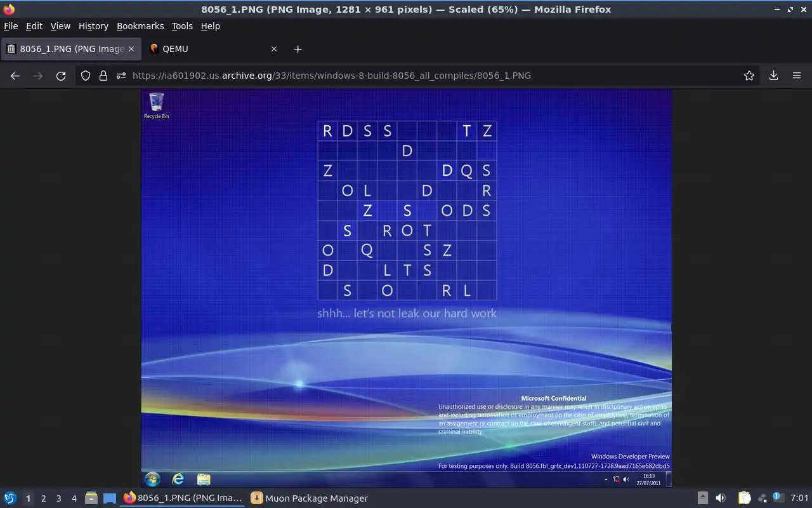Open the Firefox hamburger application menu
The image size is (812, 508).
click(x=797, y=76)
